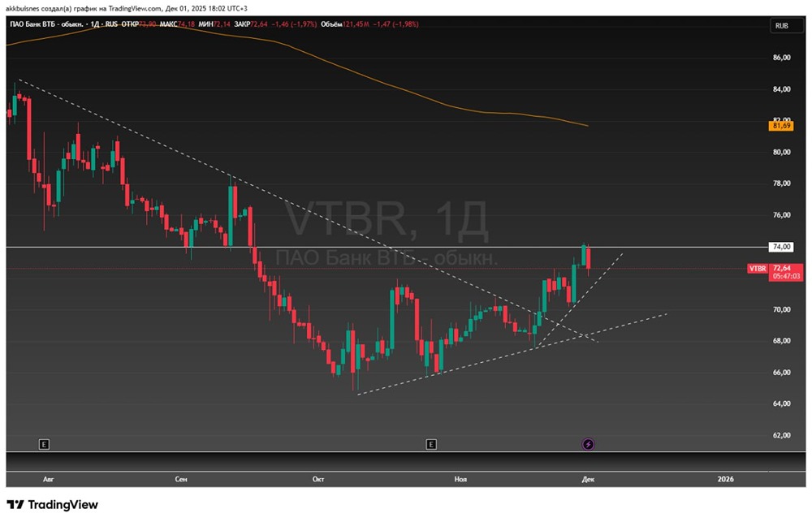Click the left earnings 'E' marker in August
812x522 pixels.
click(44, 444)
